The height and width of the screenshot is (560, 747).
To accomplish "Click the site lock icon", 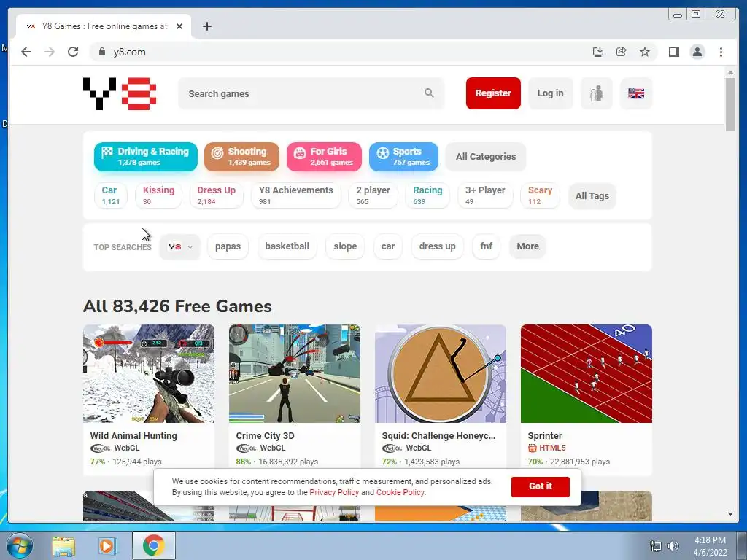I will tap(102, 52).
